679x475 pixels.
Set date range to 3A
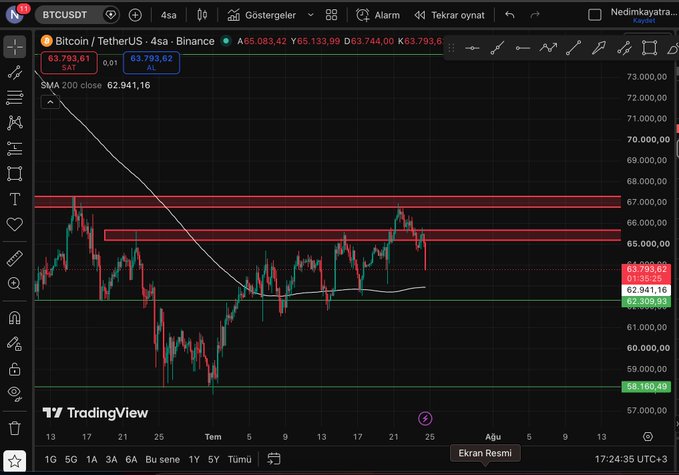pos(111,459)
